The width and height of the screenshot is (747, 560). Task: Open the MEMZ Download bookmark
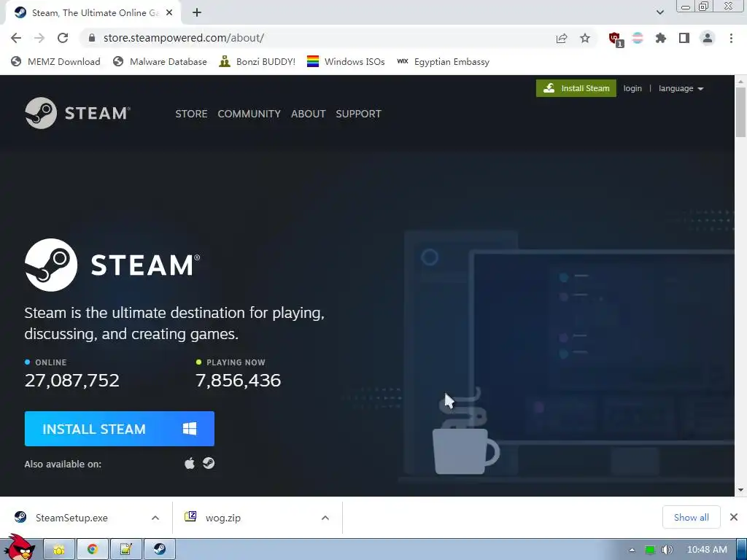(55, 62)
